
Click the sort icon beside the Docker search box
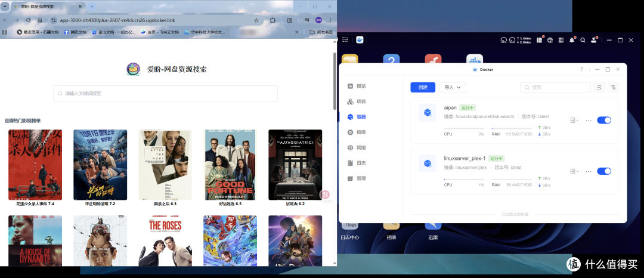pyautogui.click(x=599, y=88)
